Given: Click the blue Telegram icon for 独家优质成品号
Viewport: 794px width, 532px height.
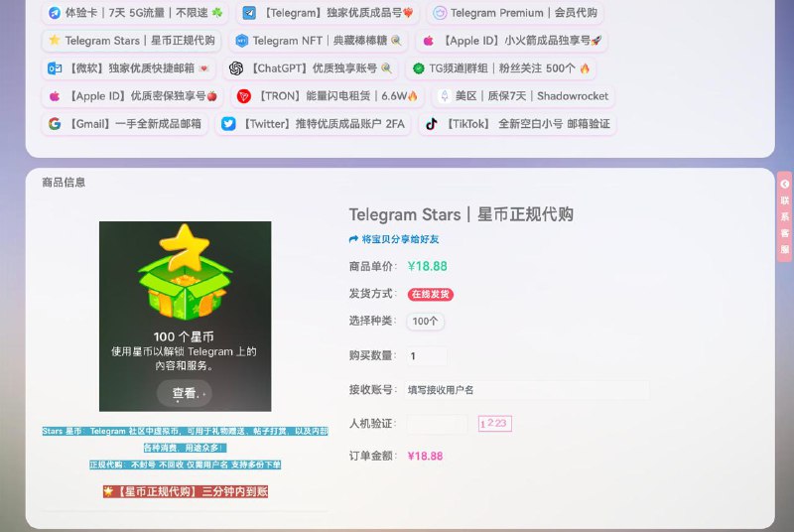Looking at the screenshot, I should (x=249, y=13).
